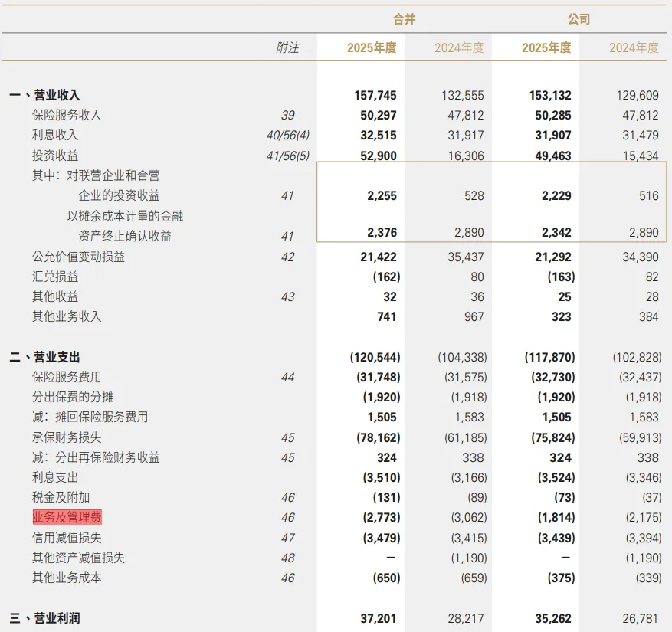Select the value 50,297
This screenshot has width=672, height=632.
point(379,115)
